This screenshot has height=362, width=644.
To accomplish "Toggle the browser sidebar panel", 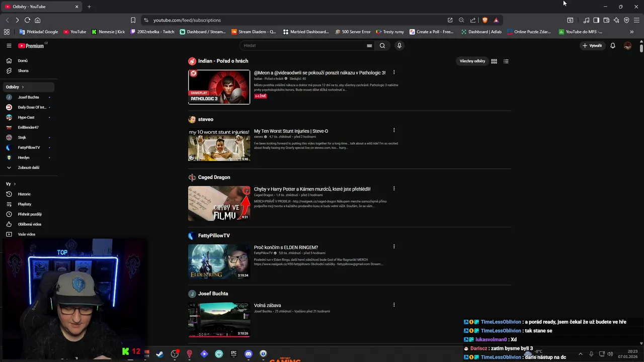I will tap(596, 20).
